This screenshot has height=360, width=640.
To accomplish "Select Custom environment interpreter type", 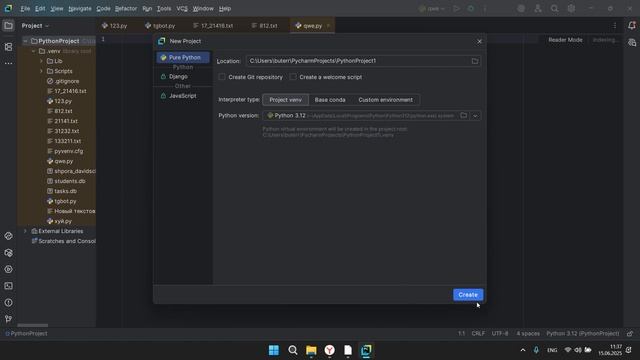I will (385, 100).
